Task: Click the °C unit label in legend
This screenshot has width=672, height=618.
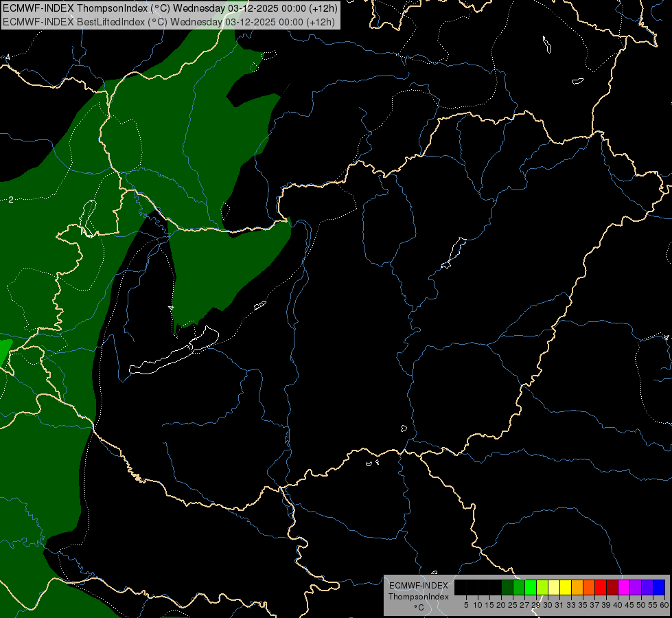Action: tap(419, 608)
